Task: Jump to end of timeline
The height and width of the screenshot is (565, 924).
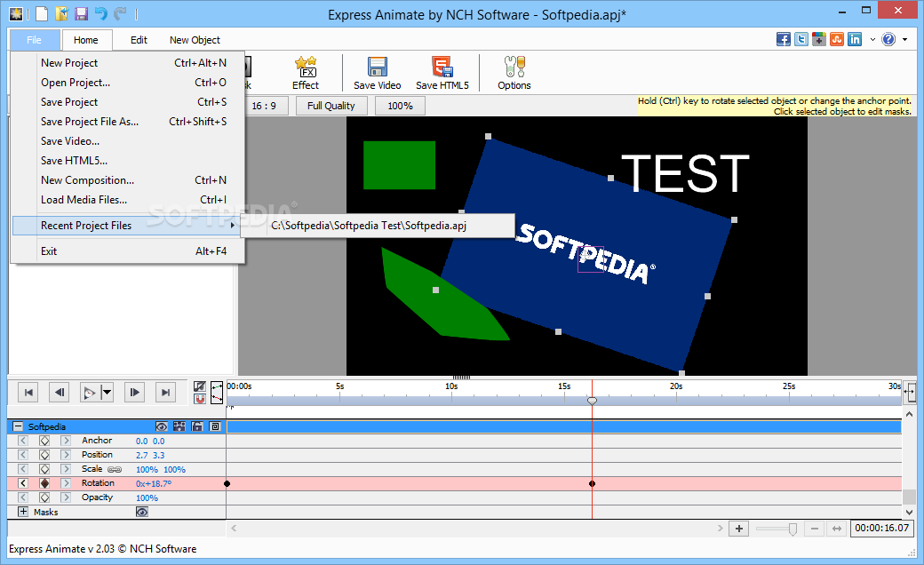Action: 165,393
